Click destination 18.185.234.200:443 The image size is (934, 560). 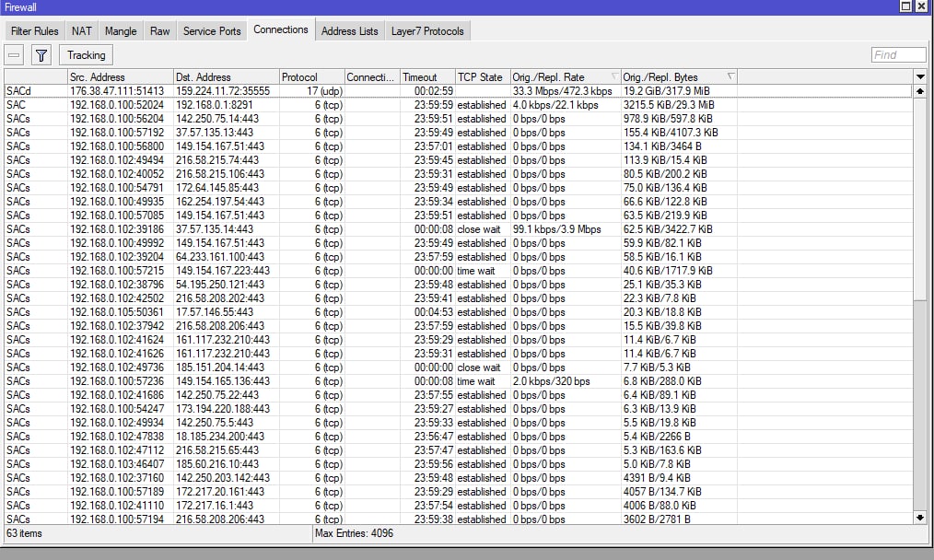coord(220,436)
